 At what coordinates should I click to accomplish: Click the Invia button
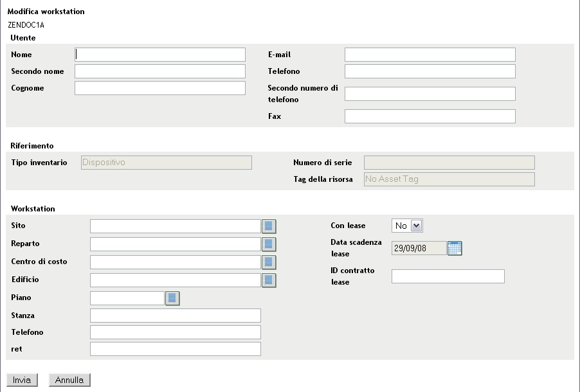coord(22,380)
